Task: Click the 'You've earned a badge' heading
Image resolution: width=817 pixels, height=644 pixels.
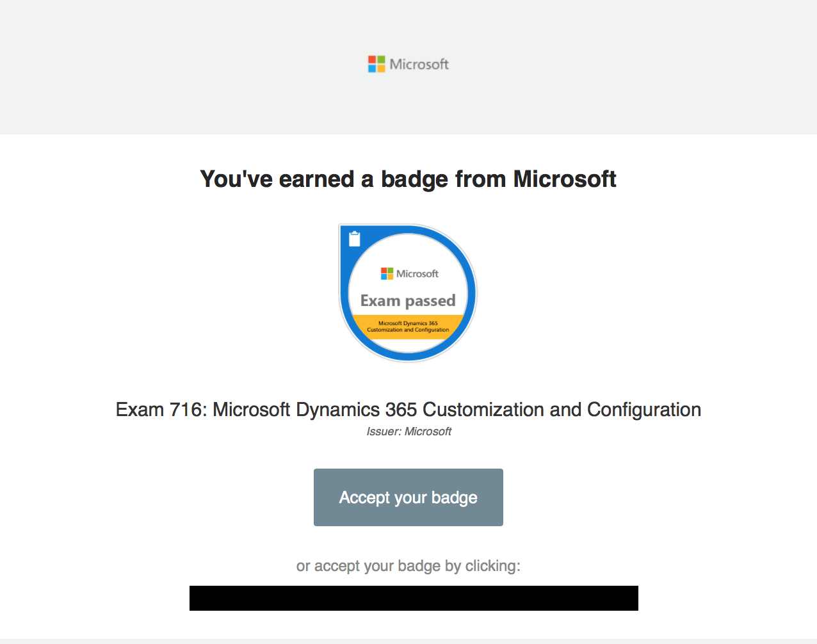Action: pyautogui.click(x=408, y=179)
